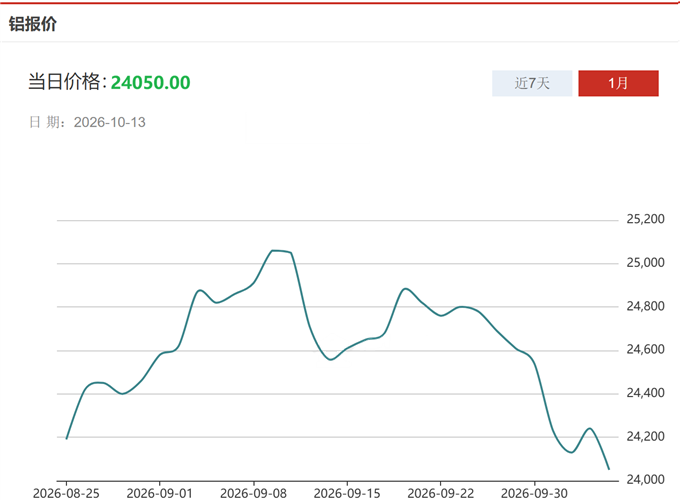
Task: Click x-axis label 2026-09-22
Action: click(x=441, y=493)
